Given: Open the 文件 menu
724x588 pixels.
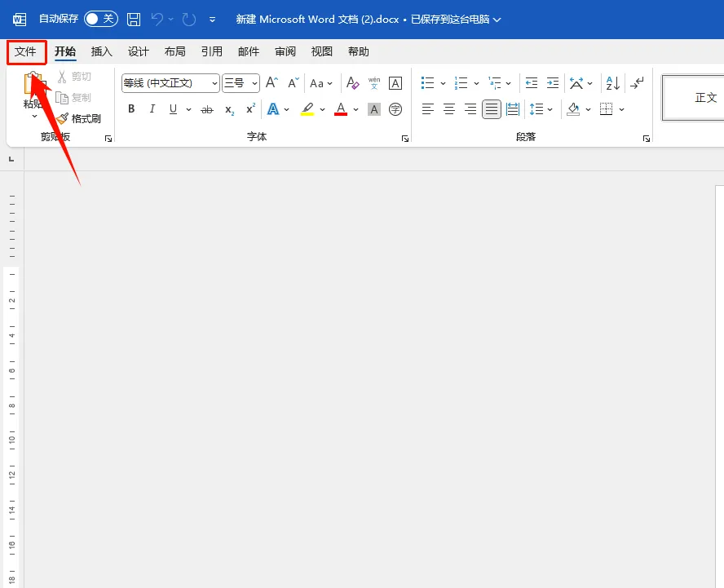Looking at the screenshot, I should point(25,51).
